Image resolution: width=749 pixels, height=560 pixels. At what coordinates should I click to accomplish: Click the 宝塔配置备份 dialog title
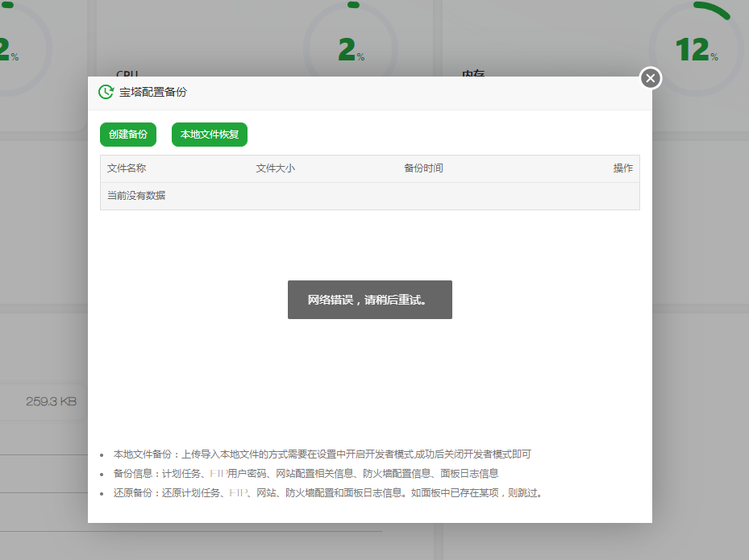153,92
